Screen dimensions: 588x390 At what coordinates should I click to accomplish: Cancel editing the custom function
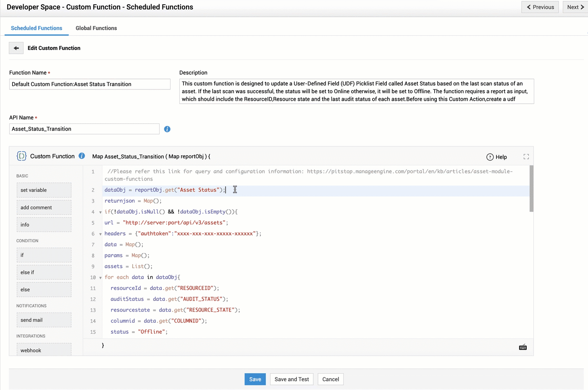pos(331,379)
